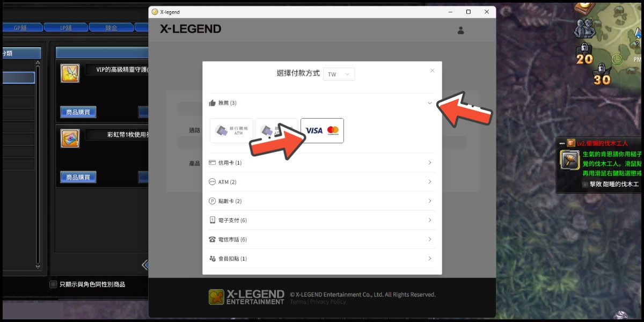This screenshot has height=322, width=644.
Task: Click the game shop category list scrollbar
Action: (x=38, y=164)
